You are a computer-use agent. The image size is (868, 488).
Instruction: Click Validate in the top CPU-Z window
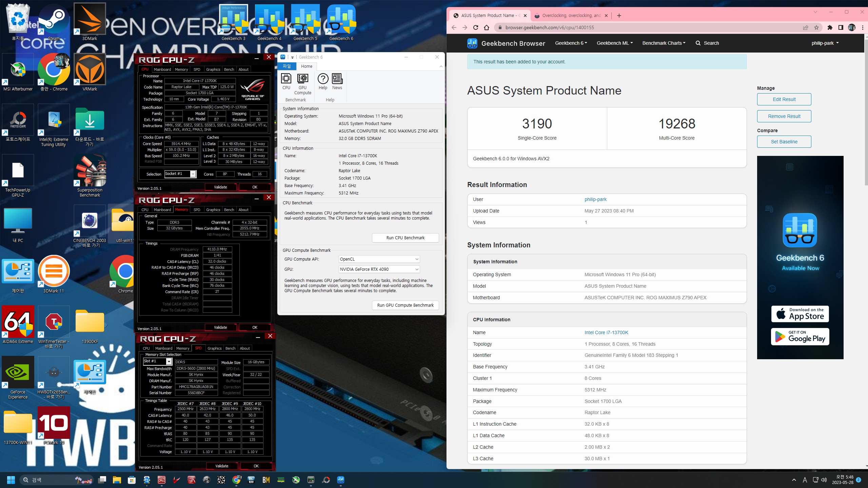coord(220,187)
